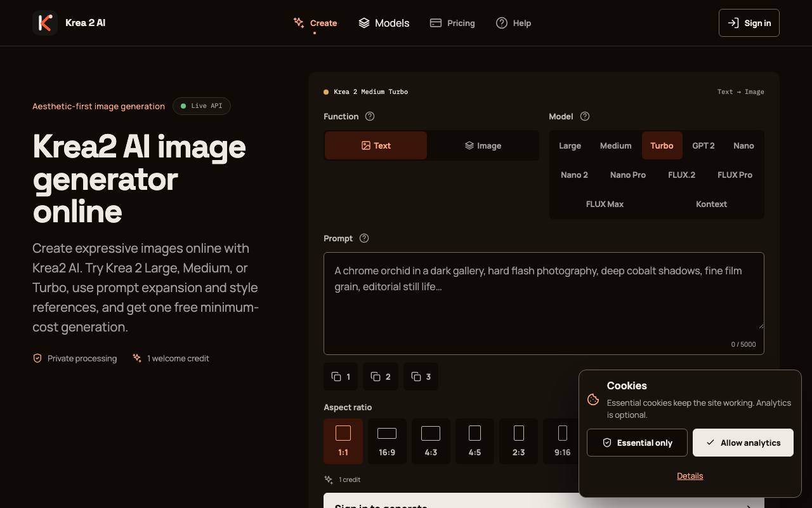Click the cookie icon in Cookies popup

click(593, 399)
